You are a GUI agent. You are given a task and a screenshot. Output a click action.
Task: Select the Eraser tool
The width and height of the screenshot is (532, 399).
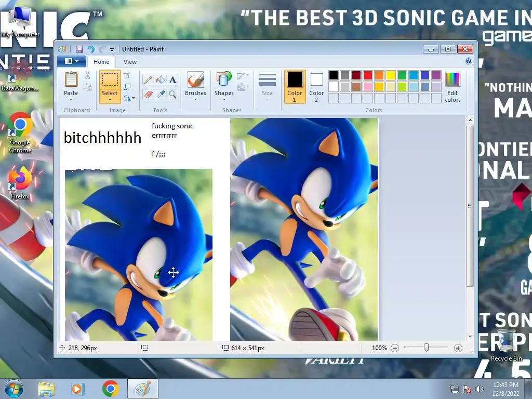point(148,95)
